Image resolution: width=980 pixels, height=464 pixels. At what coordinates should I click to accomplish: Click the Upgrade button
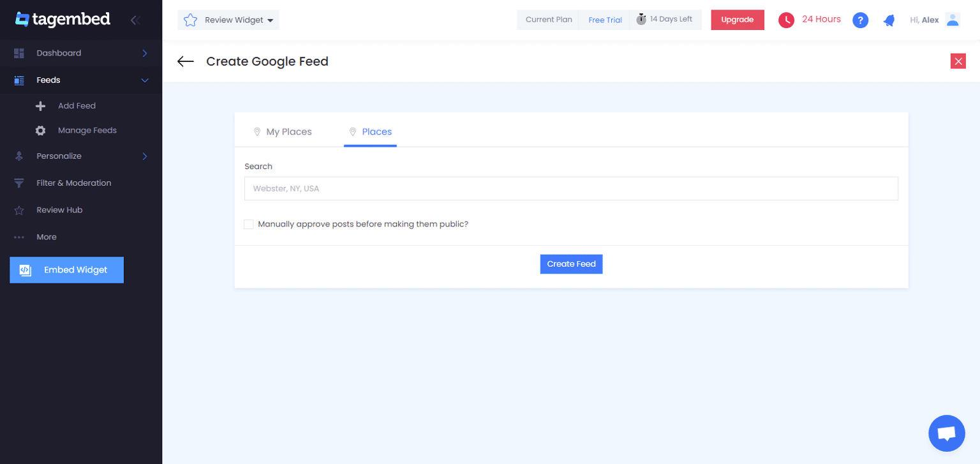pos(737,20)
